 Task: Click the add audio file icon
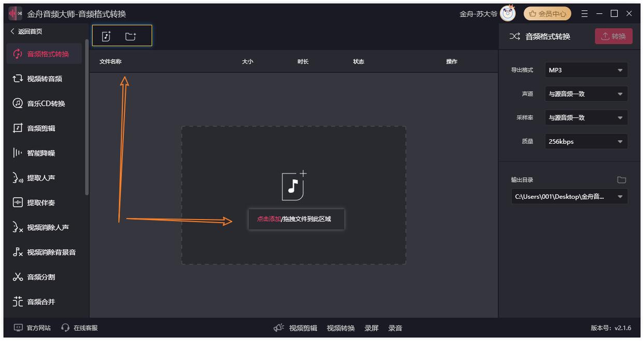tap(106, 36)
